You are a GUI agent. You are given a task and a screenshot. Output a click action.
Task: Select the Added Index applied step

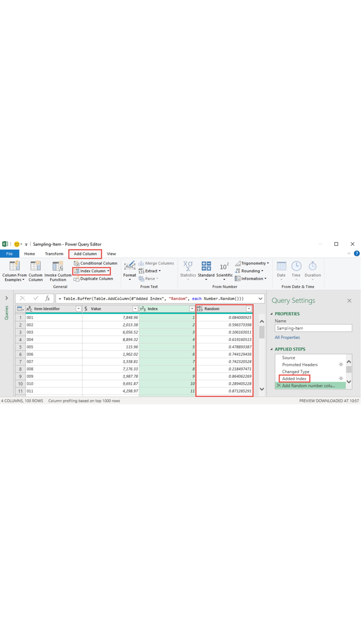[294, 379]
